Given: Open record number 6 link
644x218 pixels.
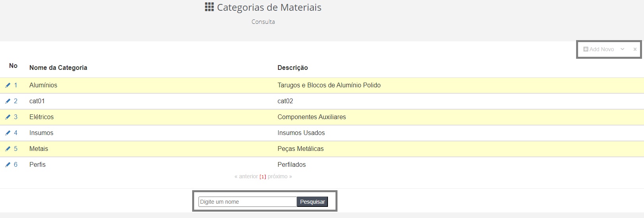Looking at the screenshot, I should 16,165.
